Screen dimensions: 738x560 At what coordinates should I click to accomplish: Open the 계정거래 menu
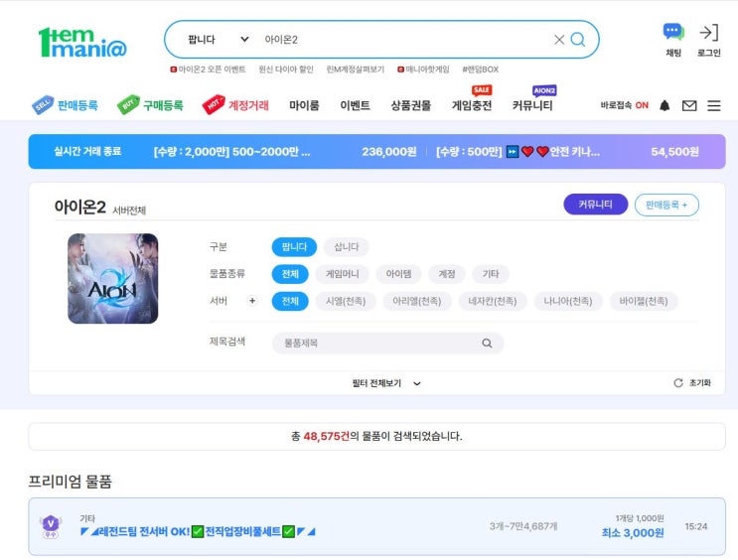tap(248, 105)
